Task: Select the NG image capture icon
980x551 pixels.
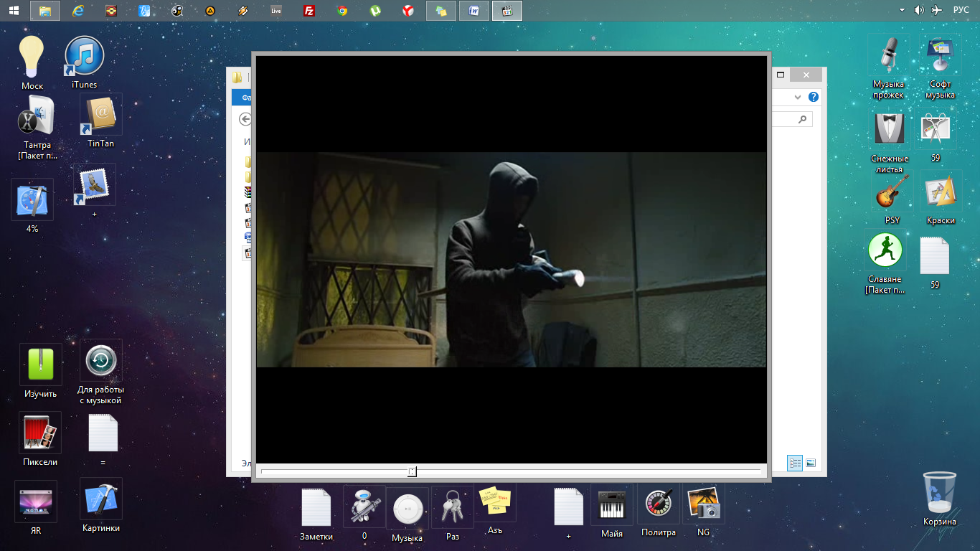Action: tap(704, 510)
